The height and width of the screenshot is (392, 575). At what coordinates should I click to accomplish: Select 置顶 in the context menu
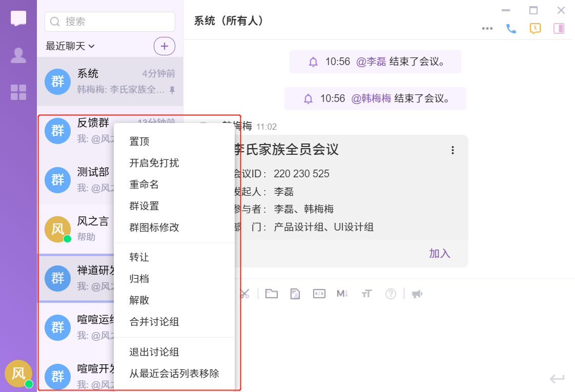[139, 141]
